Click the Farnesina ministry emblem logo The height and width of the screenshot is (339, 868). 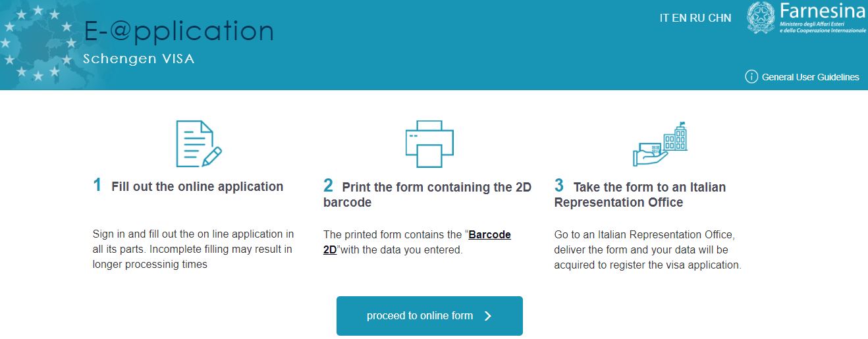point(761,18)
